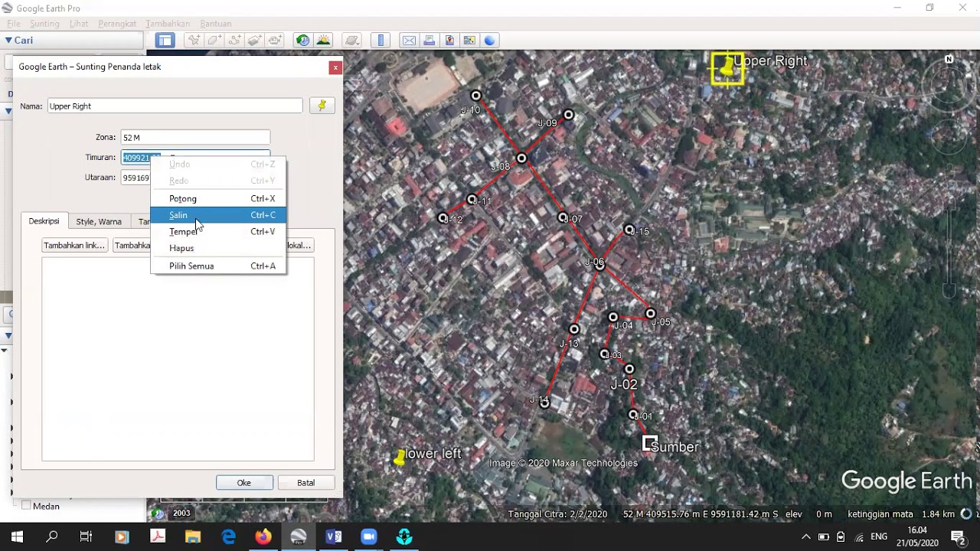The height and width of the screenshot is (551, 980).
Task: Open Microsoft Edge from the taskbar
Action: click(x=228, y=537)
